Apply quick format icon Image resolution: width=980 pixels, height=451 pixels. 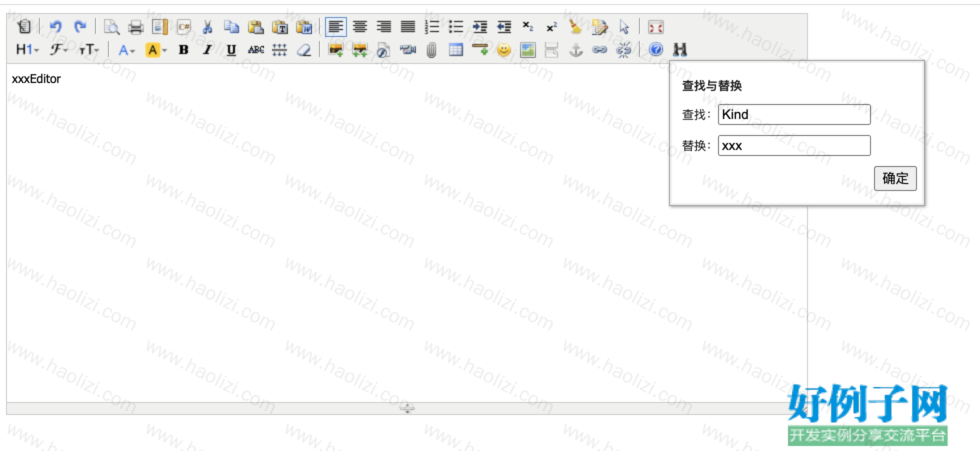pyautogui.click(x=599, y=26)
